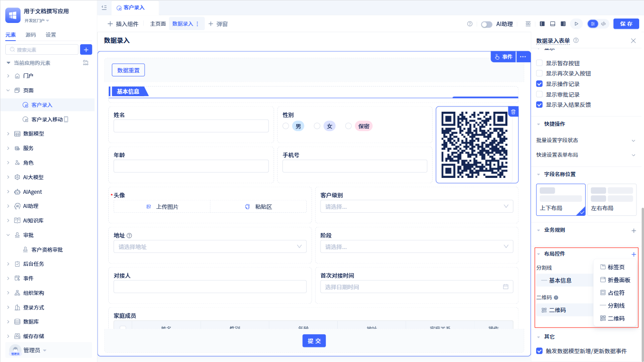Open 客户资格审批 item
644x362 pixels.
pyautogui.click(x=47, y=249)
